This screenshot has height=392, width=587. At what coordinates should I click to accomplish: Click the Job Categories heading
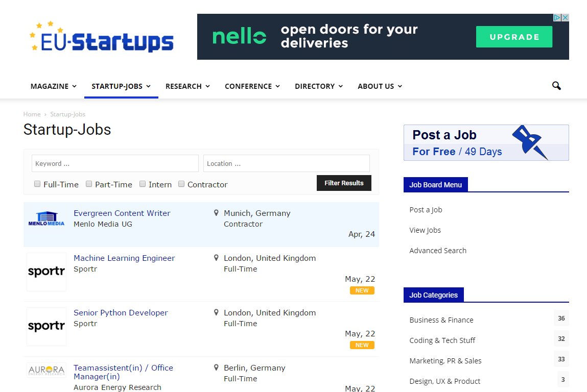[x=434, y=295]
